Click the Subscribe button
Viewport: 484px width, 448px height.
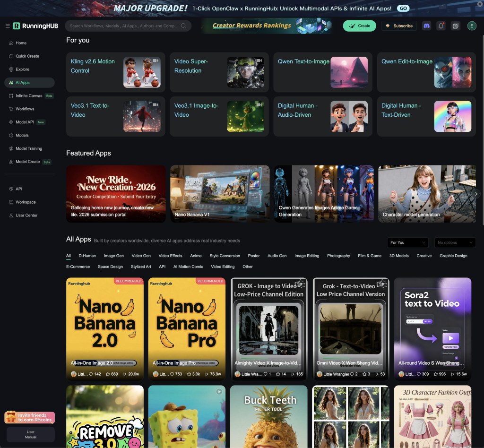399,26
